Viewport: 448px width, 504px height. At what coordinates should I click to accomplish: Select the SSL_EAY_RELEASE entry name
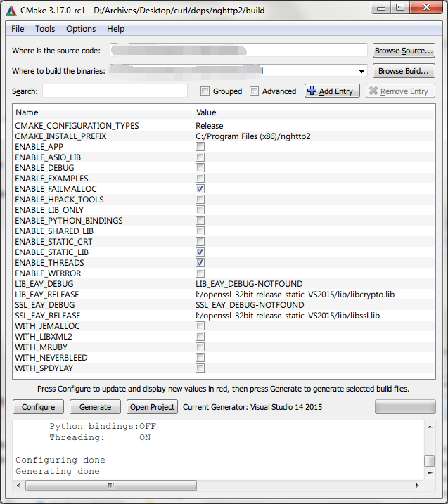coord(48,316)
